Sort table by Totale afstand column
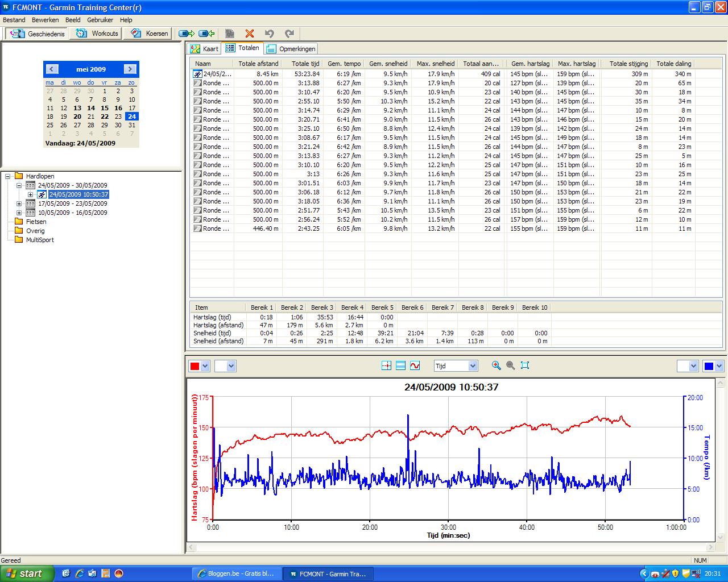This screenshot has width=728, height=582. (258, 64)
